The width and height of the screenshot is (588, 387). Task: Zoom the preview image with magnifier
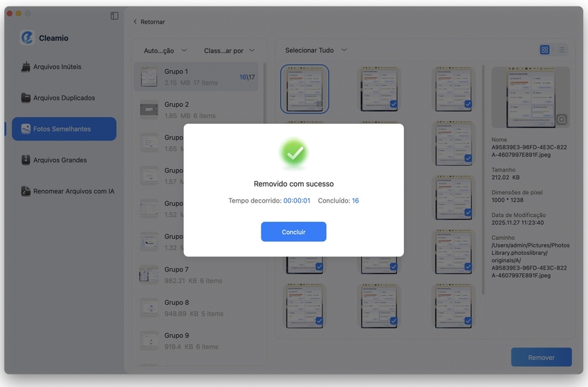click(x=561, y=120)
